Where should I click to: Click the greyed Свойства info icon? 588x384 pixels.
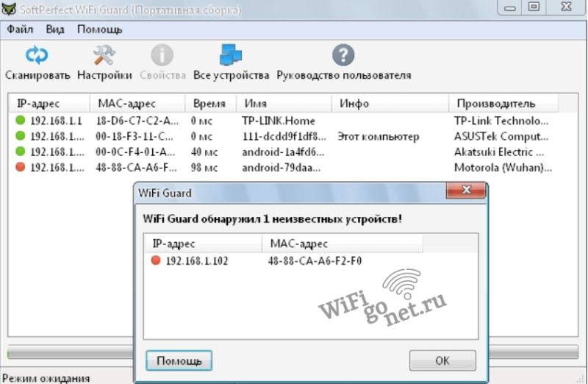pyautogui.click(x=162, y=55)
